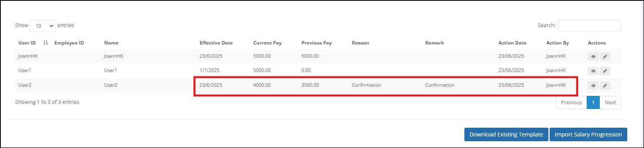This screenshot has height=148, width=644.
Task: Edit JoannHK salary record pencil icon
Action: (605, 56)
